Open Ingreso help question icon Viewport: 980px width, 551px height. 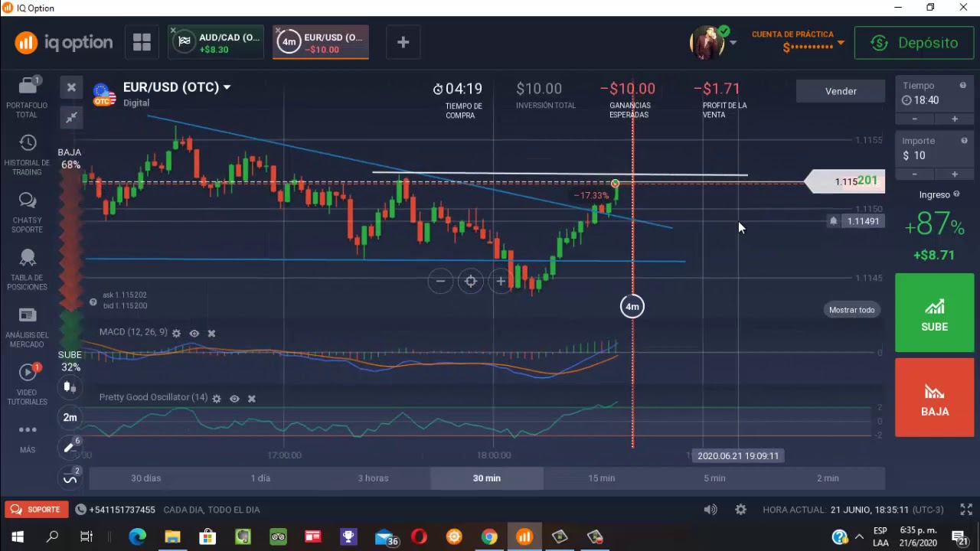[x=958, y=194]
